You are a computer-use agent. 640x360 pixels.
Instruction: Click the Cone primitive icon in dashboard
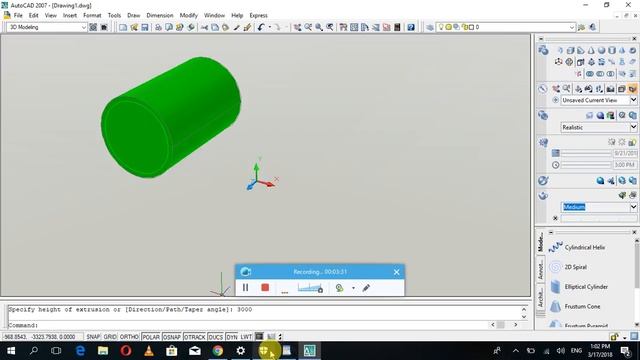(x=591, y=51)
